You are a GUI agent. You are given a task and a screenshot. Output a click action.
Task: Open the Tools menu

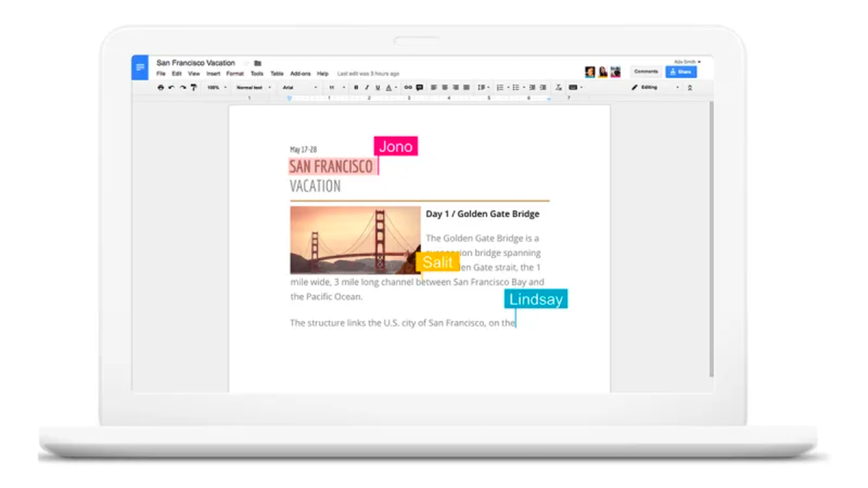[x=257, y=74]
